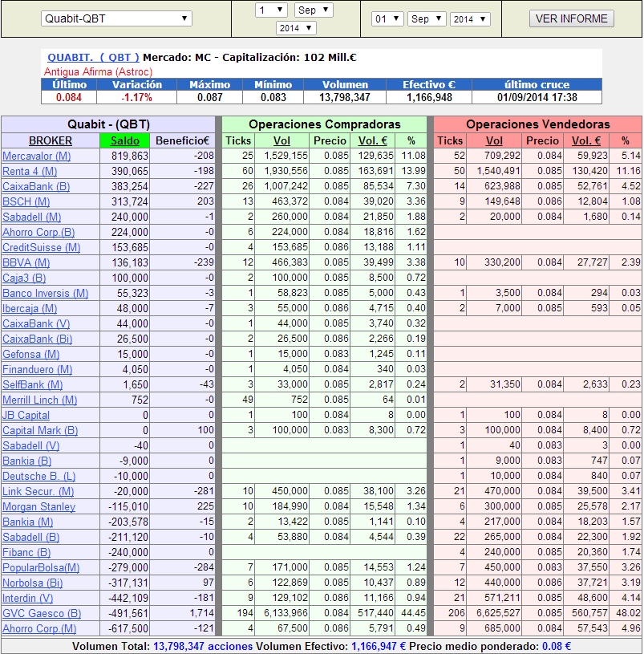Viewport: 644px width, 654px height.
Task: Click the red text Antigua Afirma (Astroc)
Action: 99,71
